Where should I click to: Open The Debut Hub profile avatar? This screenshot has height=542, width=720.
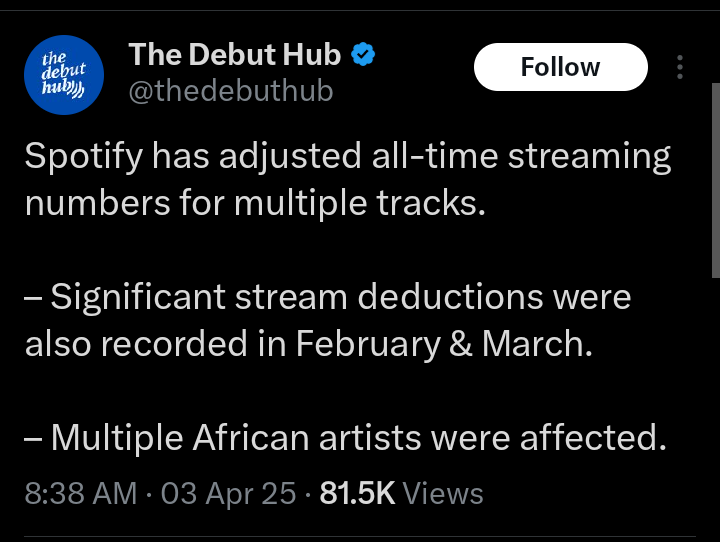tap(63, 74)
